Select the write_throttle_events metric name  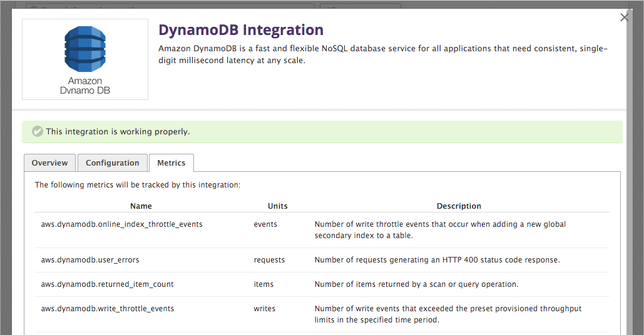[x=107, y=308]
